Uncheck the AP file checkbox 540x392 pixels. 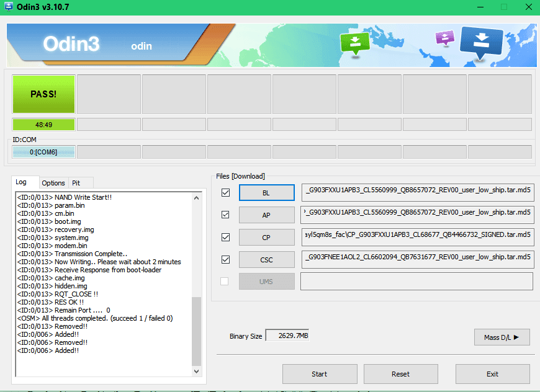click(225, 215)
